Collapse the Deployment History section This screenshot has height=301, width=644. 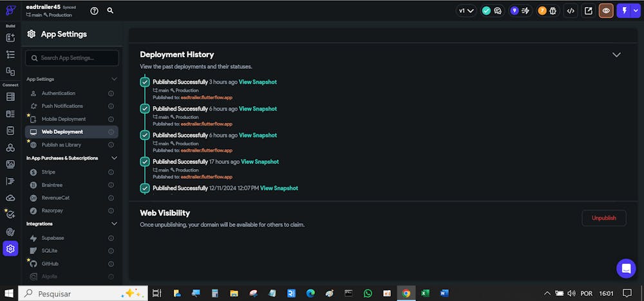click(616, 55)
